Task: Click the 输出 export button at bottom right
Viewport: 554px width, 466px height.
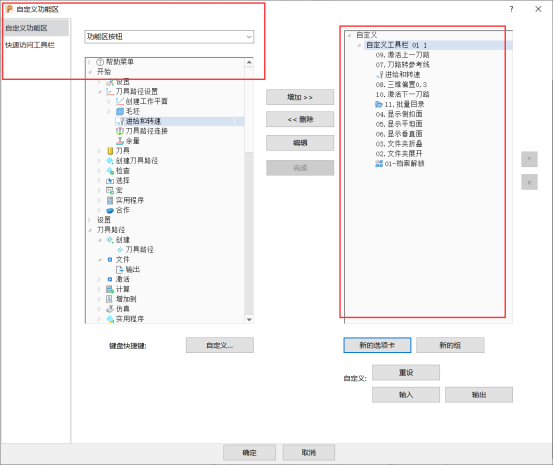Action: click(x=479, y=395)
